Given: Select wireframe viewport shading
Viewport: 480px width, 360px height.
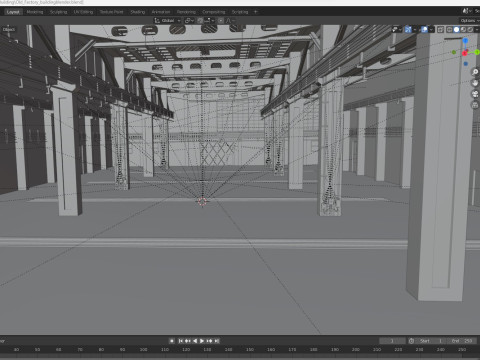Looking at the screenshot, I should point(450,29).
